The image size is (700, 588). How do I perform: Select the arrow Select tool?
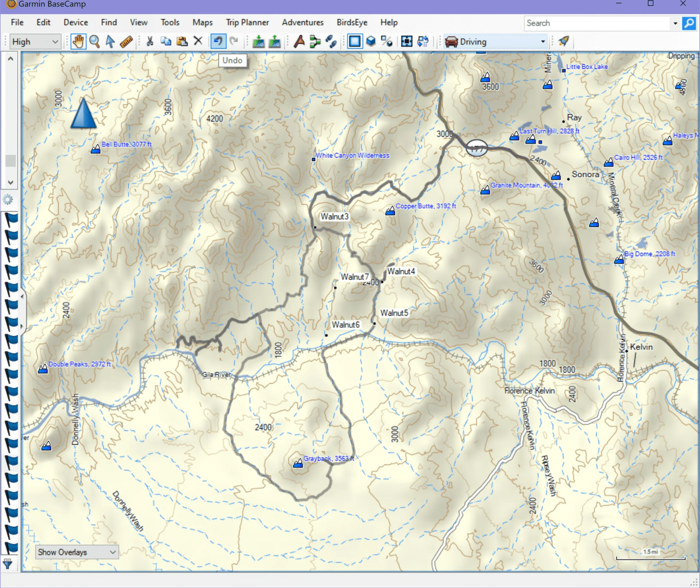[110, 42]
